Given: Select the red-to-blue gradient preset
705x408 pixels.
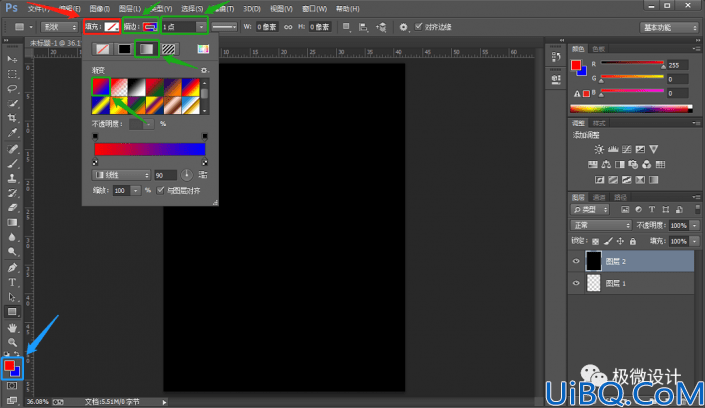Looking at the screenshot, I should [101, 86].
